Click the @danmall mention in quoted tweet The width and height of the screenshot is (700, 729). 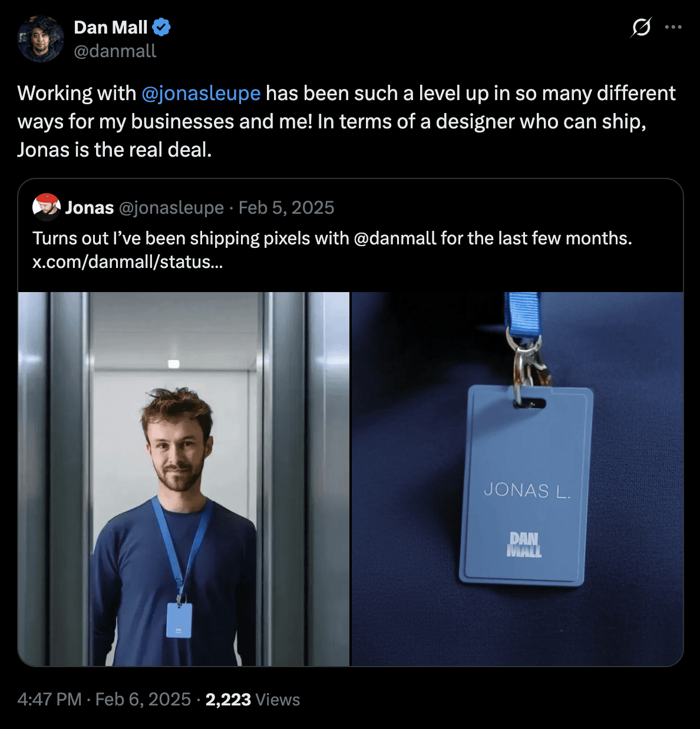click(x=395, y=238)
